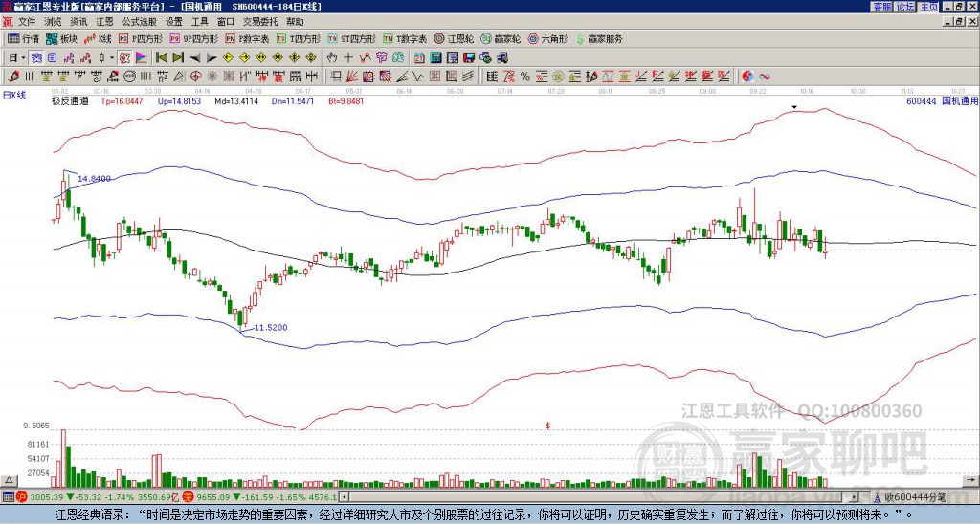Jump to last bar arrow icon
Screen dimensions: 980x524
point(178,58)
